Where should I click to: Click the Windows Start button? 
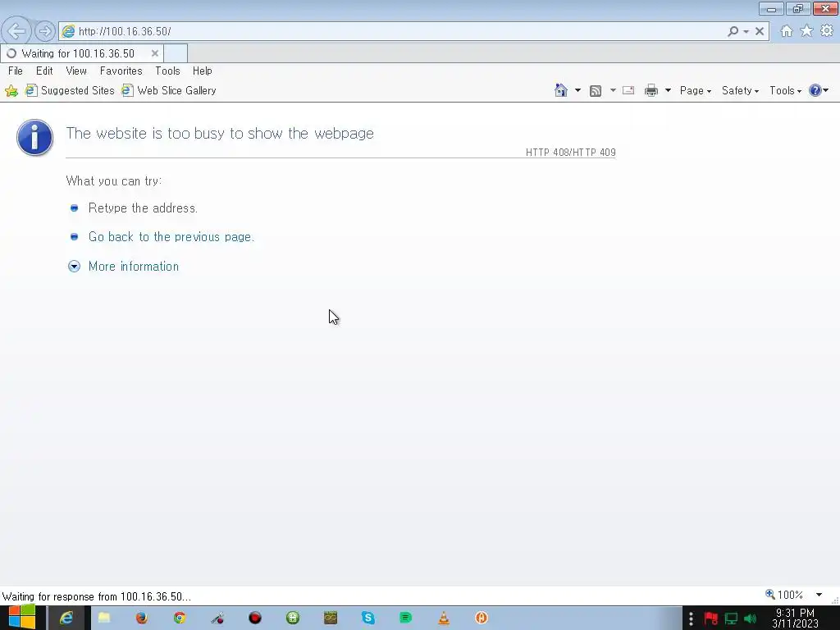pyautogui.click(x=22, y=618)
